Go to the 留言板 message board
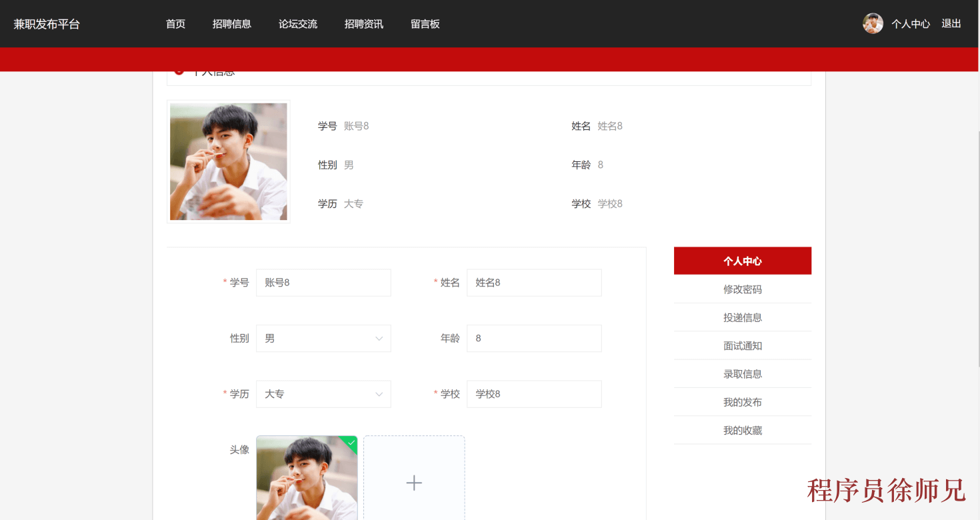This screenshot has width=980, height=520. click(425, 23)
